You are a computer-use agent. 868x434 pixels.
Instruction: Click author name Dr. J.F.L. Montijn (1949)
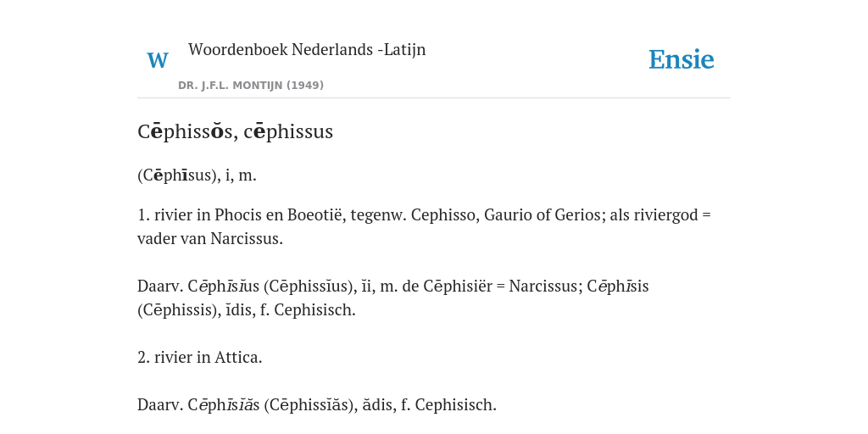(251, 86)
